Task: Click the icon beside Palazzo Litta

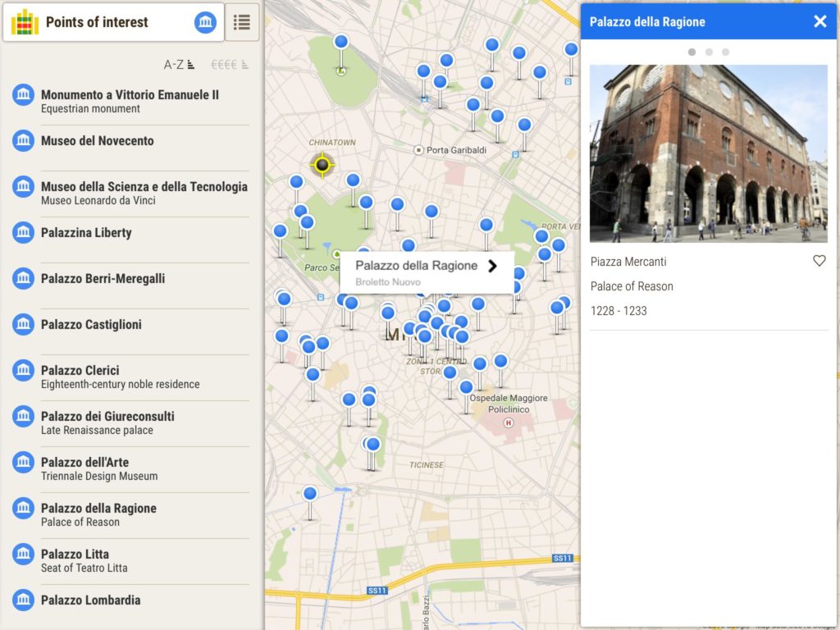Action: tap(23, 555)
